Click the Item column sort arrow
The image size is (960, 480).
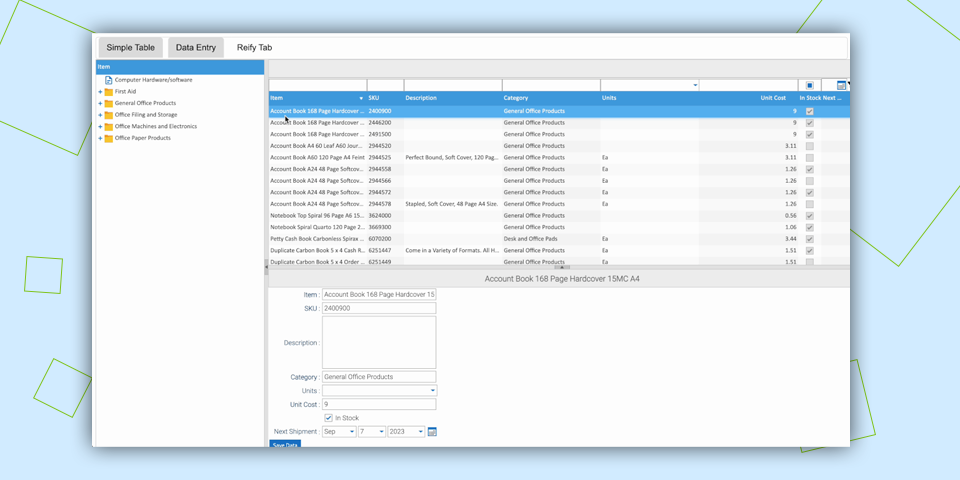pyautogui.click(x=361, y=98)
